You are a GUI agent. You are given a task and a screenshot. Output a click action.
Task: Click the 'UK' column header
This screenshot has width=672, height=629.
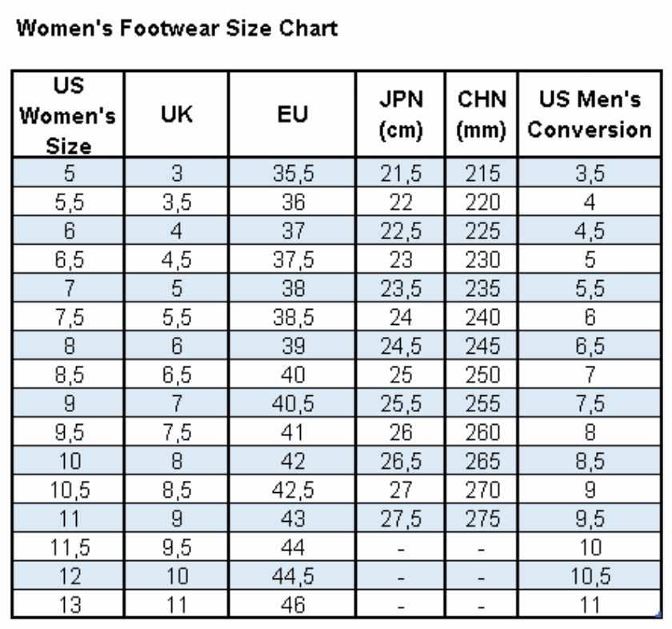(178, 115)
